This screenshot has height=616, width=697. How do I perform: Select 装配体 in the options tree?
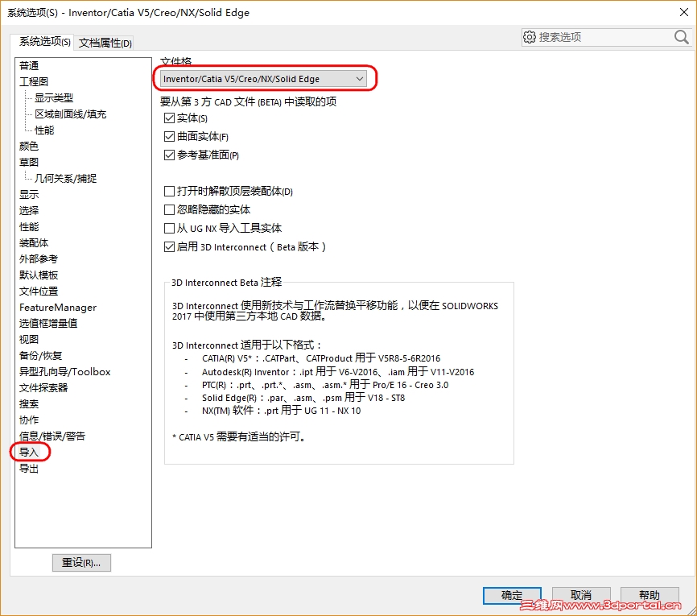[34, 243]
